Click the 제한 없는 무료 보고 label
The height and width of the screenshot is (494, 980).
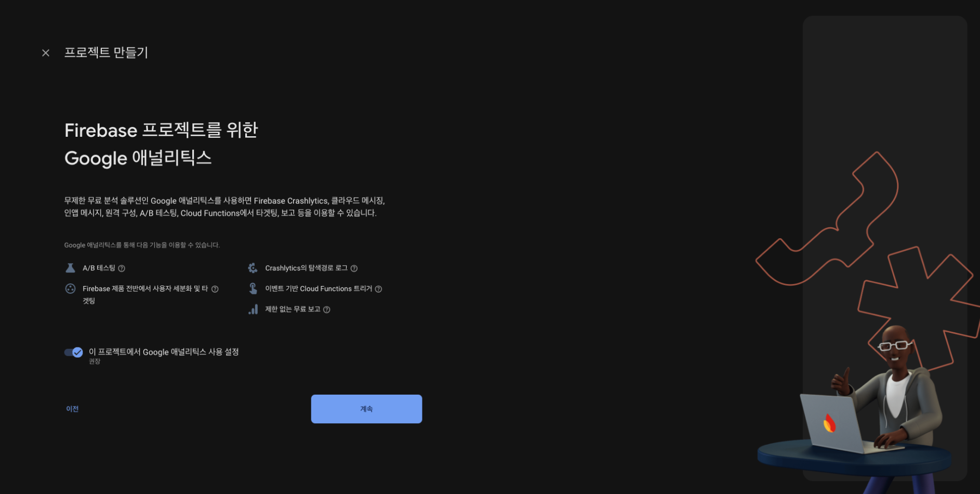coord(293,309)
